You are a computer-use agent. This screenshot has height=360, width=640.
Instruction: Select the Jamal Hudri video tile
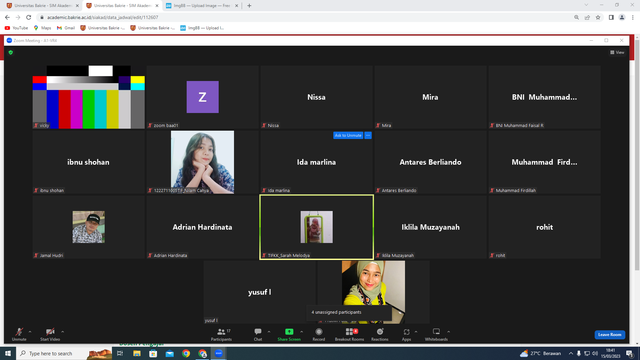tap(89, 227)
